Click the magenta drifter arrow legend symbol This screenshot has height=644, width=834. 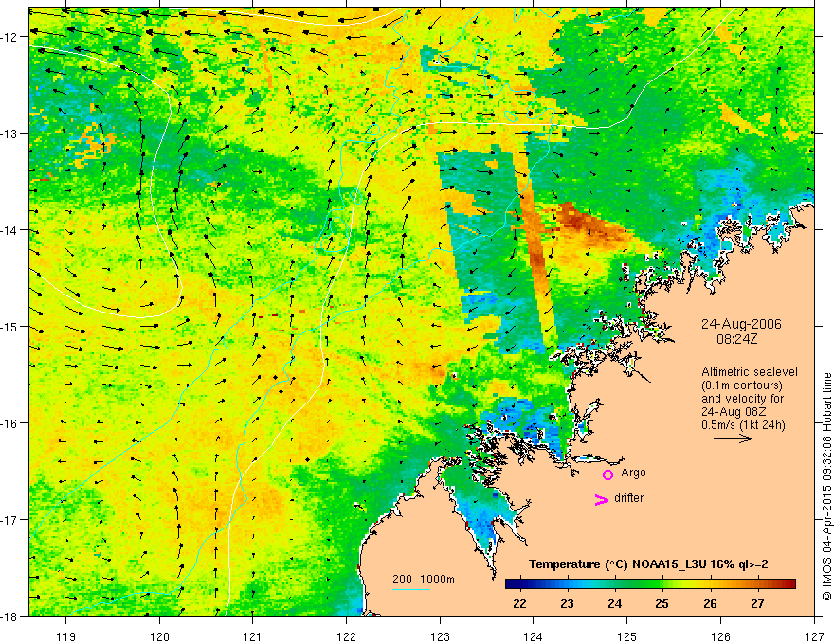(602, 499)
